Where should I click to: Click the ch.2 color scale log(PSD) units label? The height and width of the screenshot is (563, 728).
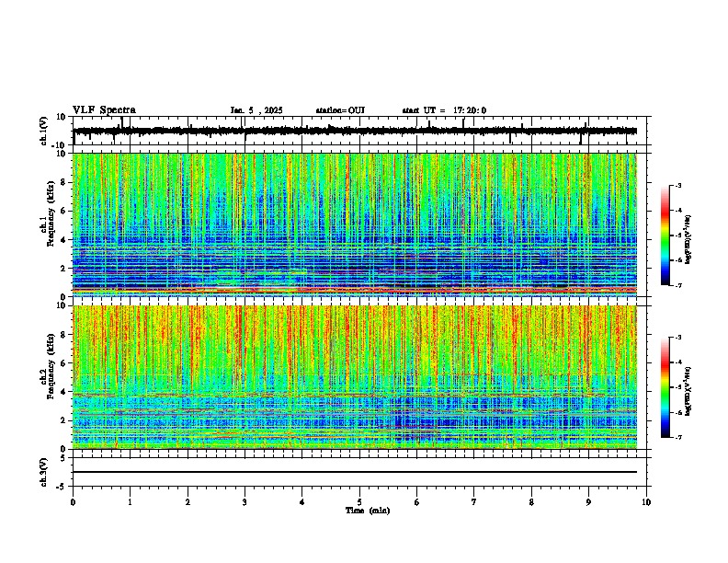(x=688, y=391)
